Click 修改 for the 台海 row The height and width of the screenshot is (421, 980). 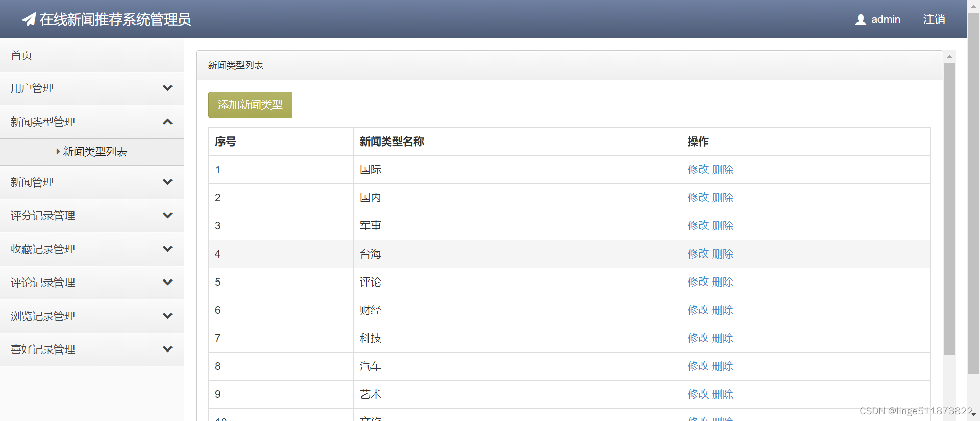698,254
